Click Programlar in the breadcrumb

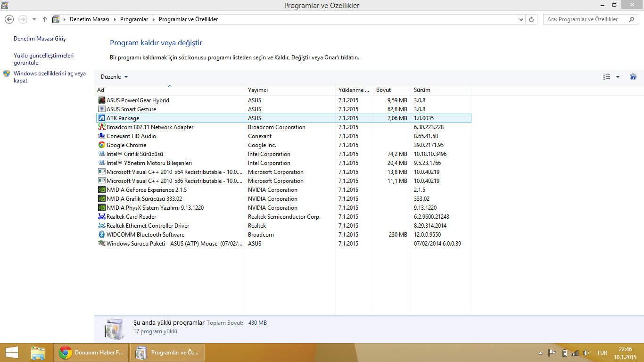134,19
